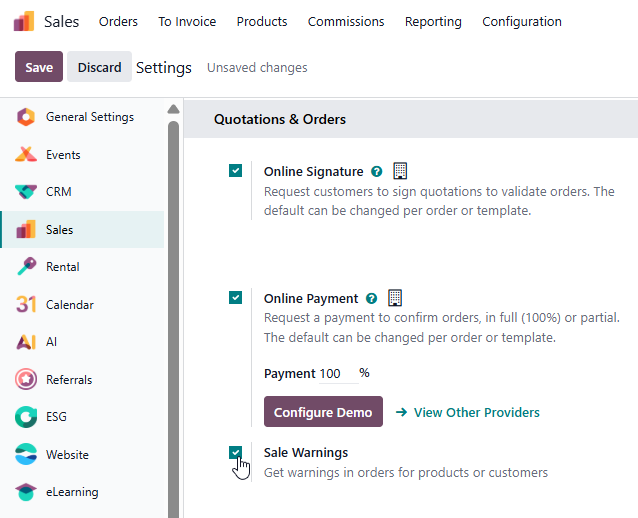638x518 pixels.
Task: Open the Configuration menu
Action: 521,21
